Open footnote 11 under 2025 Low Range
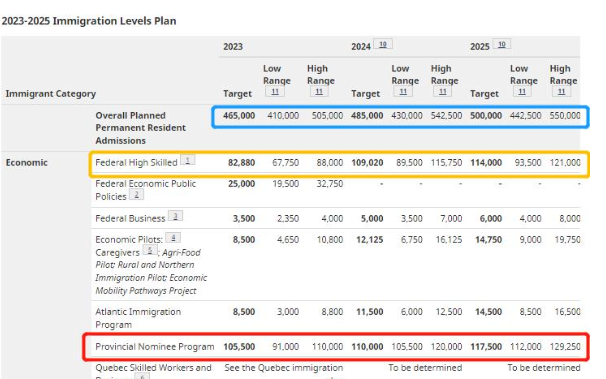Viewport: 606px width, 379px height. 522,92
